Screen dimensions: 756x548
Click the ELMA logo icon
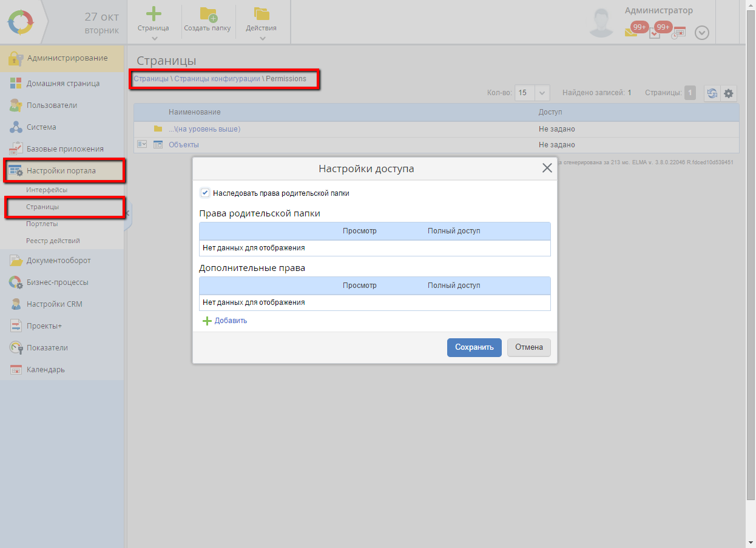click(x=21, y=22)
